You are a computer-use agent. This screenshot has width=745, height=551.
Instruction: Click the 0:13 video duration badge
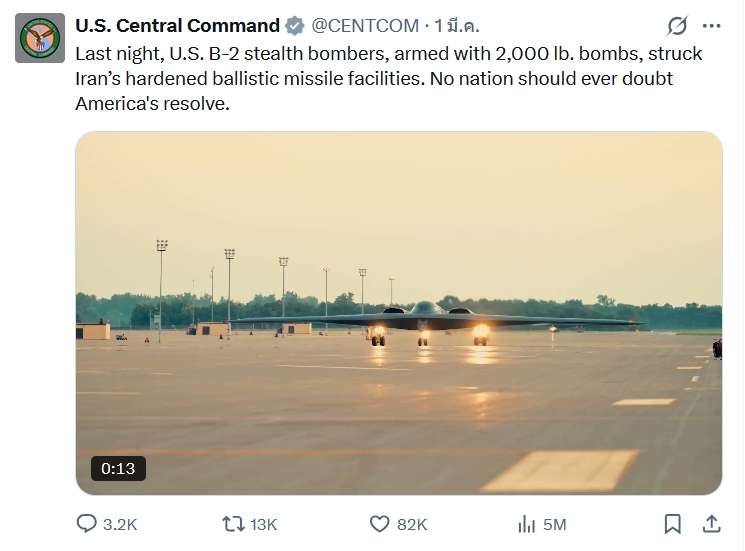tap(117, 468)
